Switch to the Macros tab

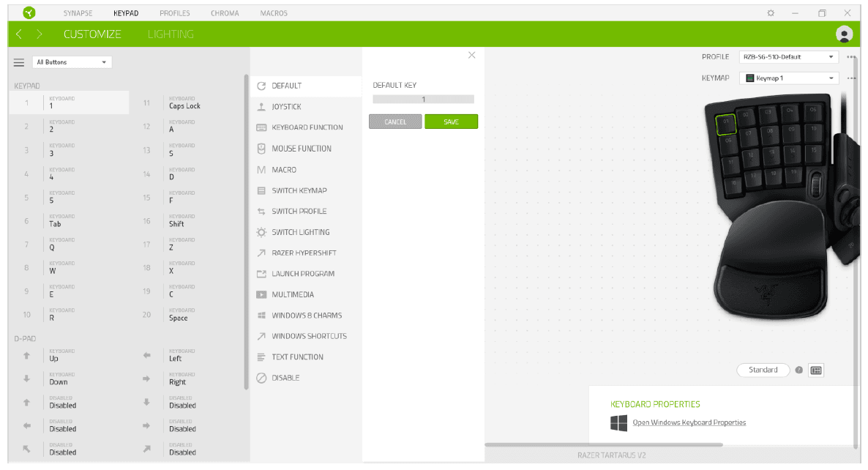point(274,13)
